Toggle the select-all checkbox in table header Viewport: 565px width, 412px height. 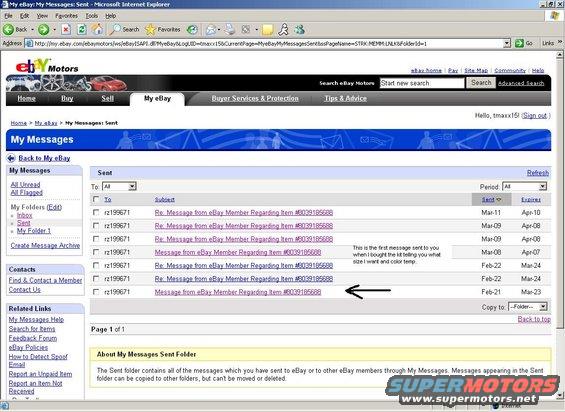tap(96, 199)
